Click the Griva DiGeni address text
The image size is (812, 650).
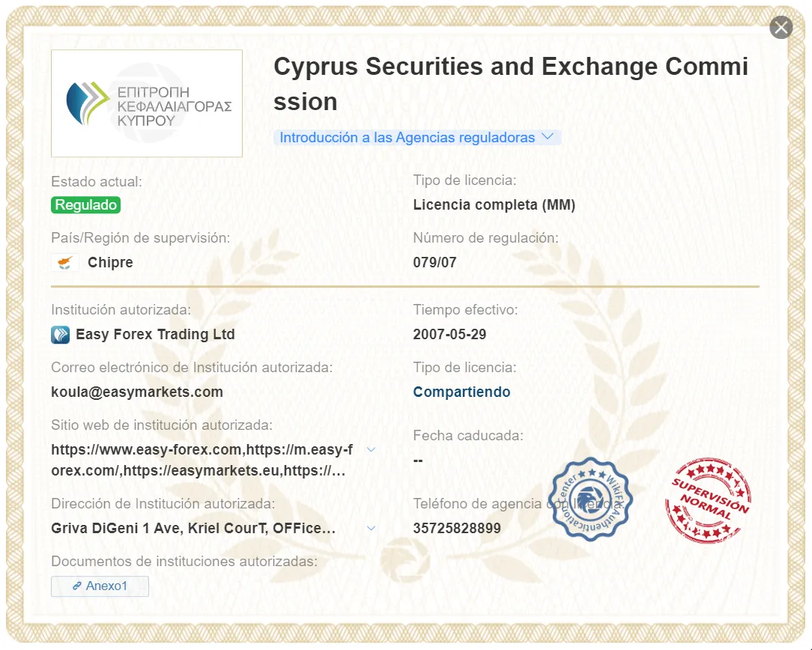(193, 528)
